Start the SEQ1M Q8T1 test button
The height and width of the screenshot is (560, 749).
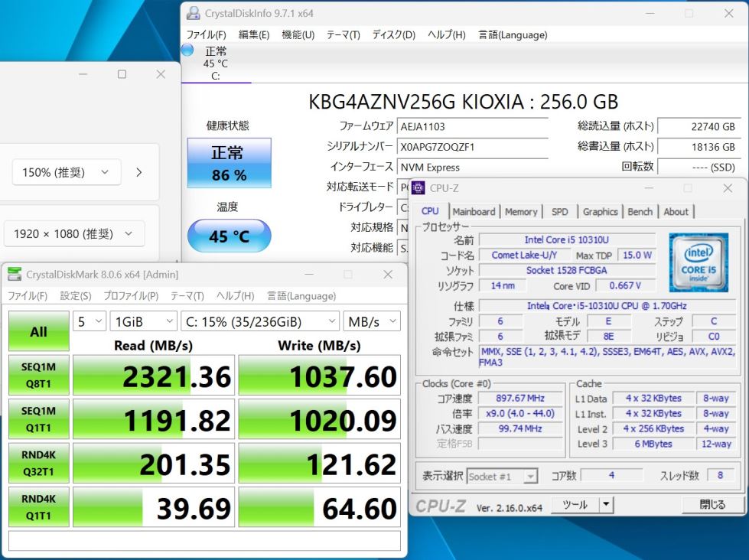click(38, 376)
